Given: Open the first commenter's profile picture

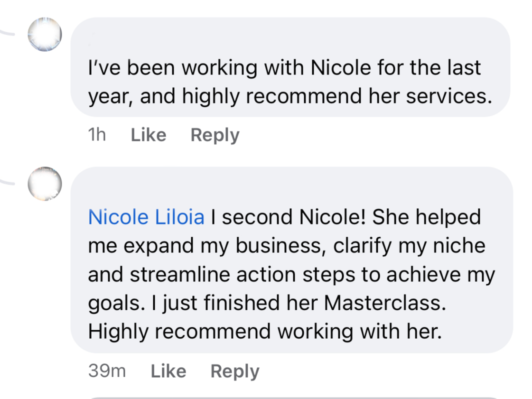Looking at the screenshot, I should [x=45, y=34].
